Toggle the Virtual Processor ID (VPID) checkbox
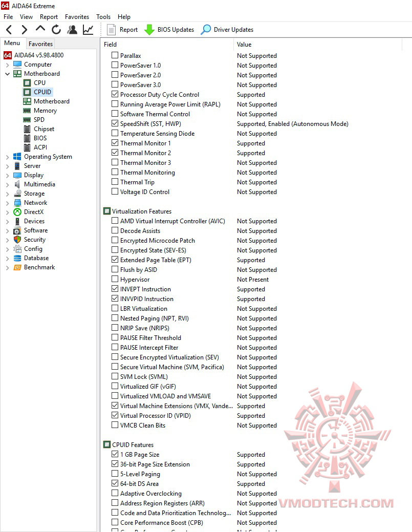The width and height of the screenshot is (412, 532). click(x=115, y=415)
